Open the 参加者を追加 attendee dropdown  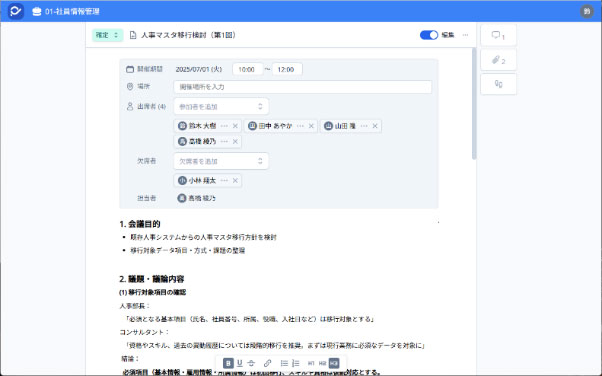point(221,106)
